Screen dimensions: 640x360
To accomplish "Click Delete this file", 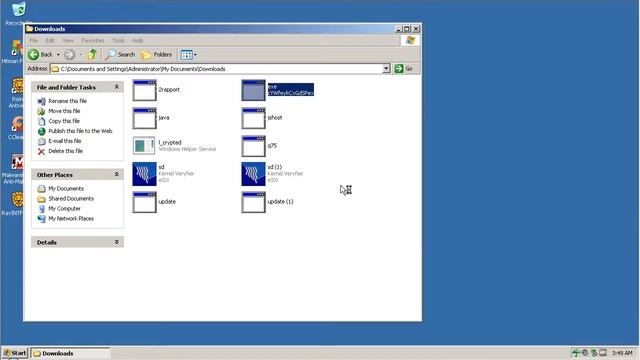I will [x=65, y=151].
